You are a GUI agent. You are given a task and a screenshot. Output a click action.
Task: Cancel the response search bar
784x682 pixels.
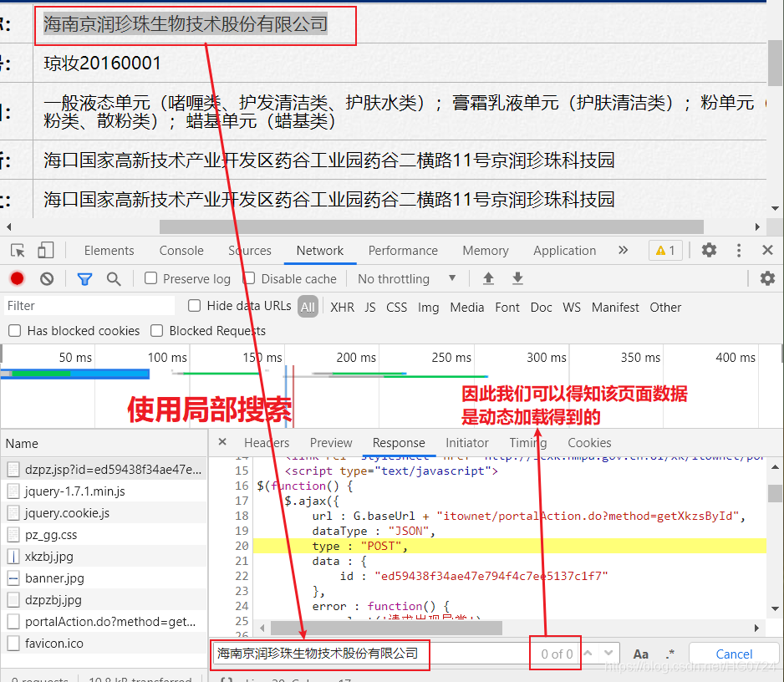click(734, 654)
